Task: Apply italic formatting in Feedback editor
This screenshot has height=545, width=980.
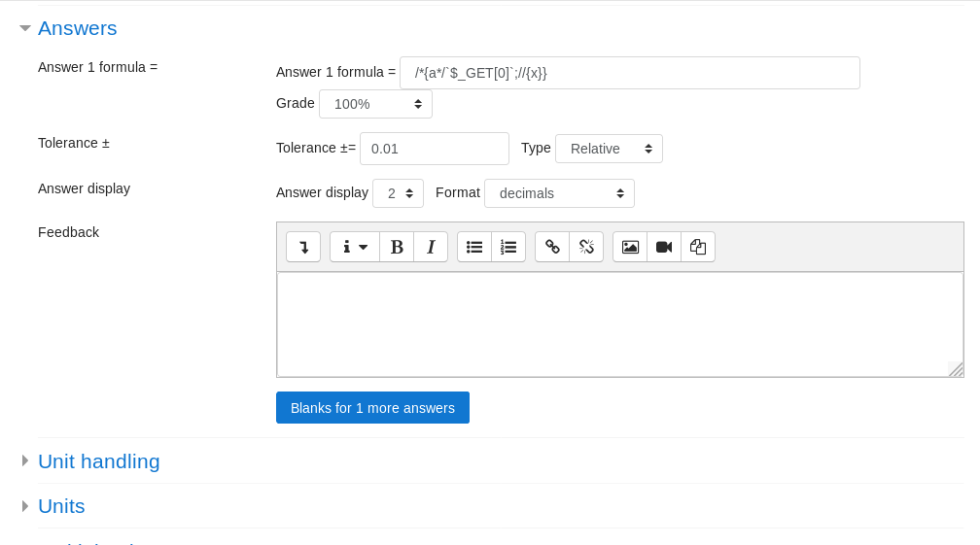Action: (431, 247)
